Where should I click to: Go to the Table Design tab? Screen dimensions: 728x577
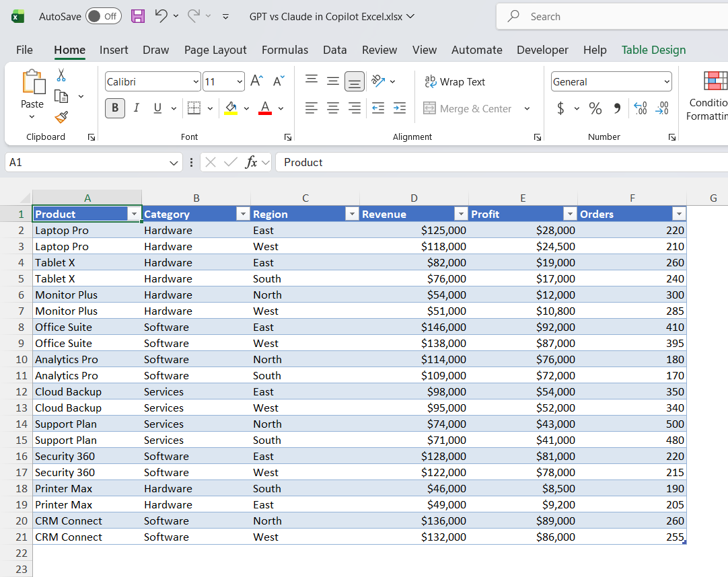point(654,50)
